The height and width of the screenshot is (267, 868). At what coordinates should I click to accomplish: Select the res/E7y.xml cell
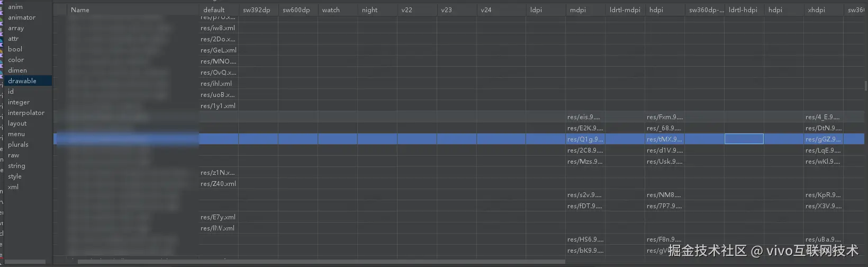click(x=219, y=217)
